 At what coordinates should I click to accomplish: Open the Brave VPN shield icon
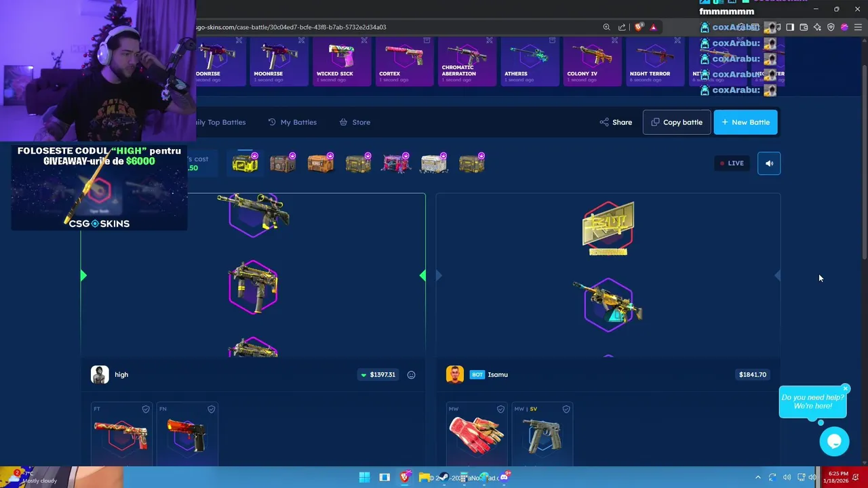[x=831, y=27]
